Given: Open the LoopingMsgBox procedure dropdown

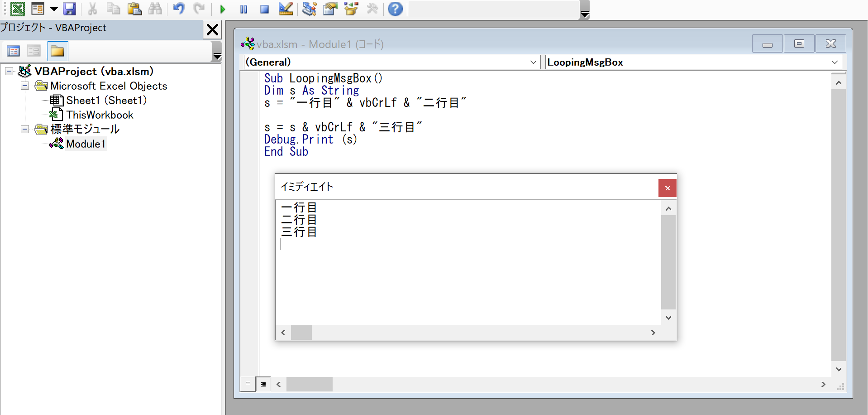Looking at the screenshot, I should pyautogui.click(x=835, y=62).
